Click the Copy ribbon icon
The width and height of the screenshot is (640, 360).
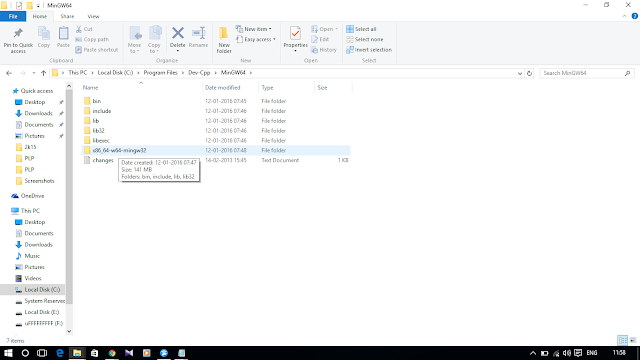click(x=44, y=33)
